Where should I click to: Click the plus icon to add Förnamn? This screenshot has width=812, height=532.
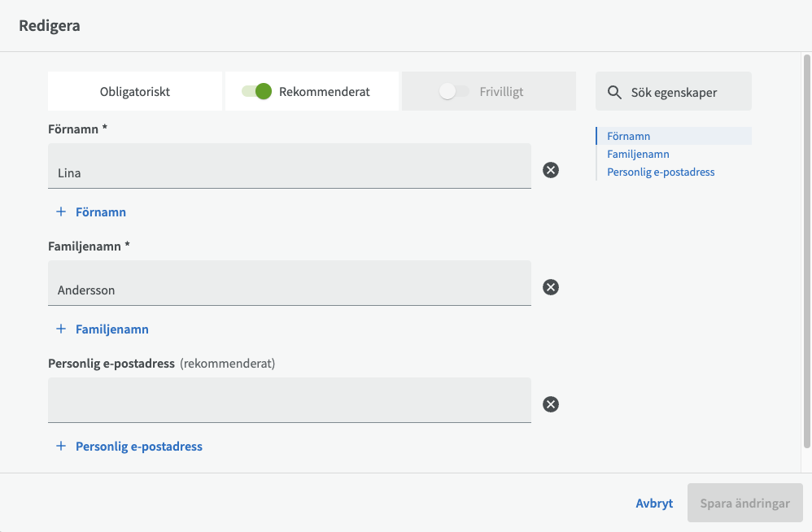tap(60, 211)
